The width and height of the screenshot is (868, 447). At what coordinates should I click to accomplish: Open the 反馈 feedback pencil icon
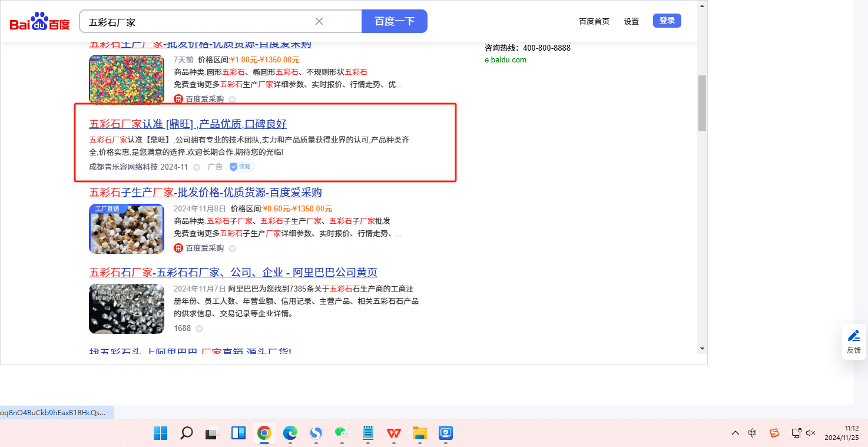click(853, 336)
